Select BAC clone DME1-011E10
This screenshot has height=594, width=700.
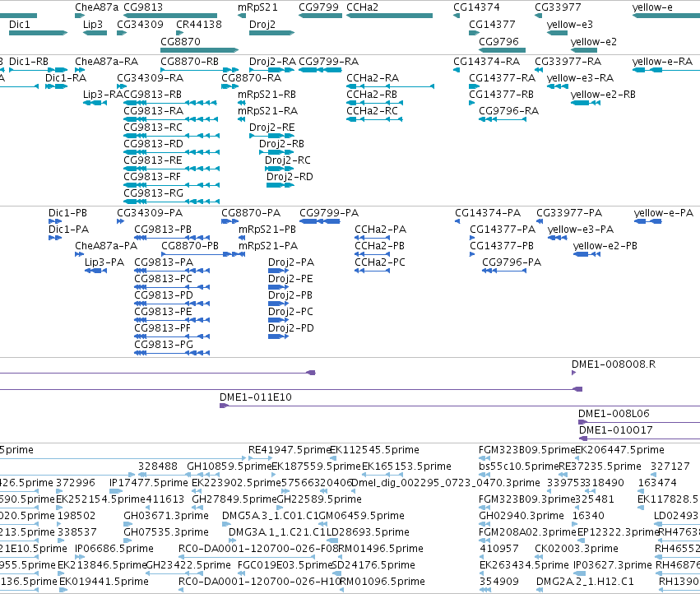(255, 397)
